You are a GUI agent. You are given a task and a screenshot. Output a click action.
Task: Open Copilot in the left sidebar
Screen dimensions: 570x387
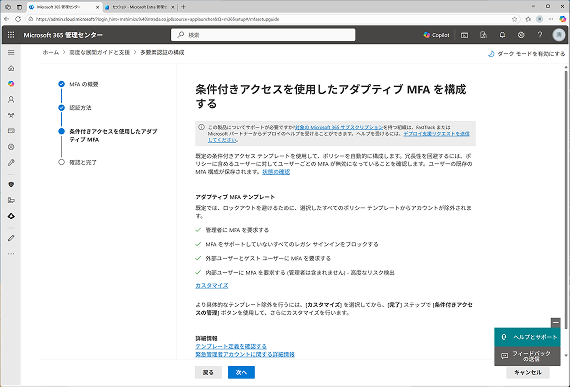click(x=11, y=84)
